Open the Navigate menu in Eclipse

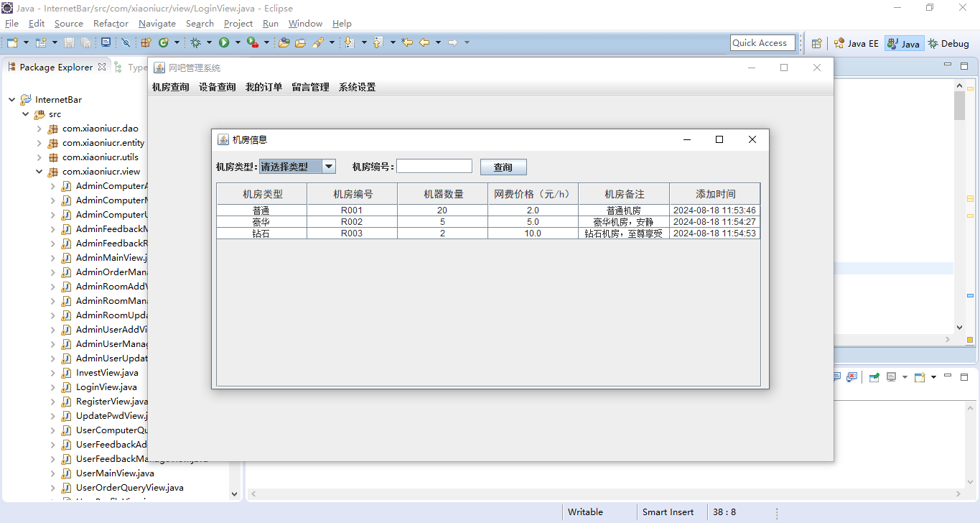(157, 24)
